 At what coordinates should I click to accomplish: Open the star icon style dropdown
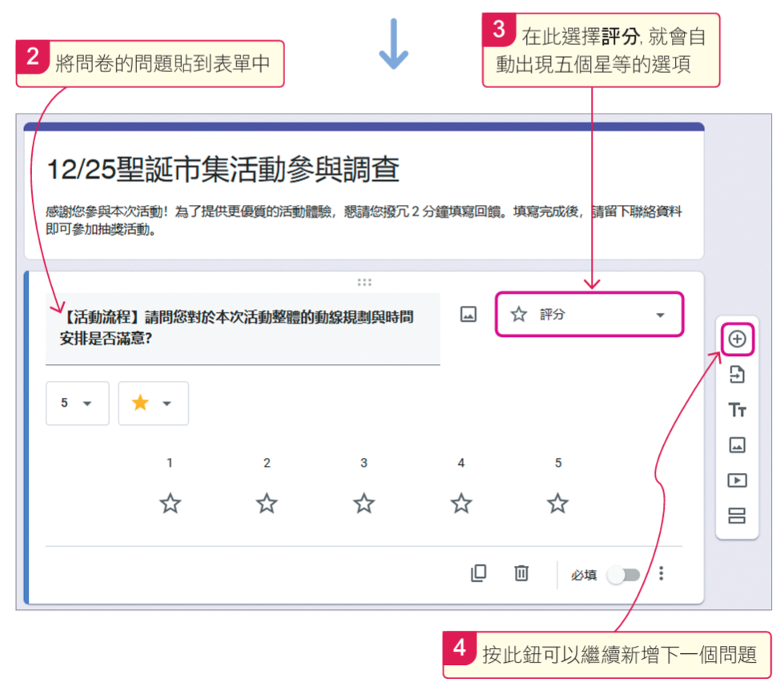pos(153,403)
